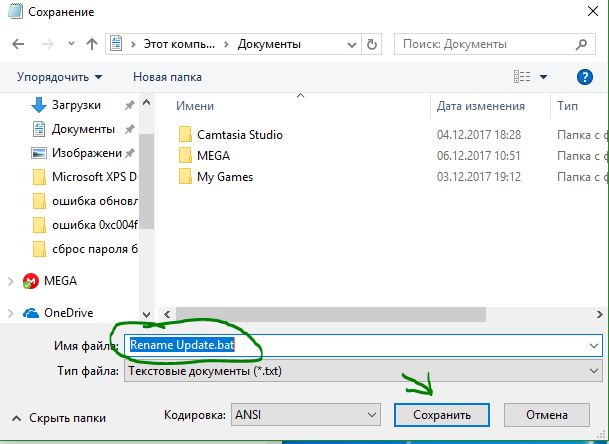Click the 'Сохранить' button

pyautogui.click(x=442, y=415)
